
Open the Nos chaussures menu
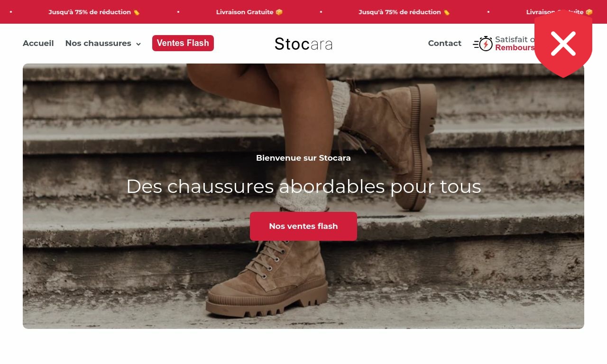click(x=98, y=43)
